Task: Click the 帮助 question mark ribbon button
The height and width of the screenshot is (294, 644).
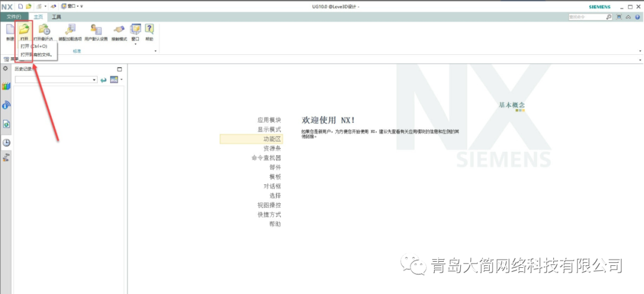Action: (149, 32)
